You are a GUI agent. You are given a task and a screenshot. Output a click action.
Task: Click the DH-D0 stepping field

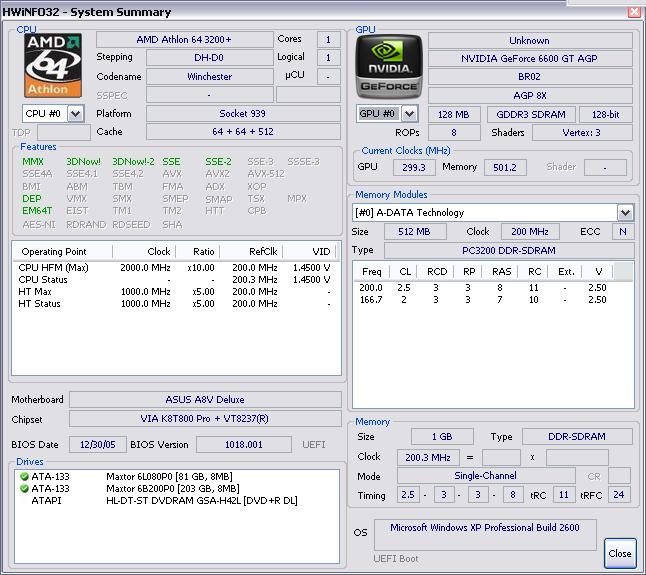[209, 58]
